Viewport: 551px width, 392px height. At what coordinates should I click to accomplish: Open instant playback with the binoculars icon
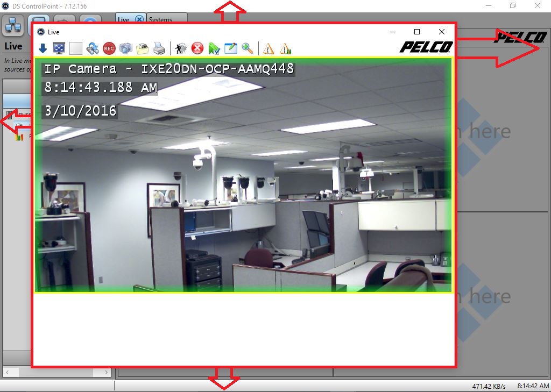pos(93,48)
